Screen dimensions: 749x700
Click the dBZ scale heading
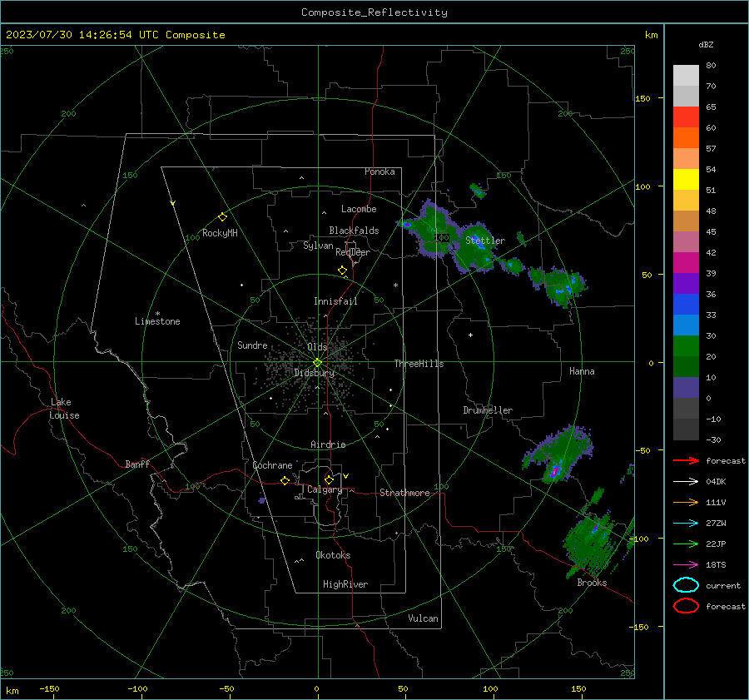click(x=706, y=45)
